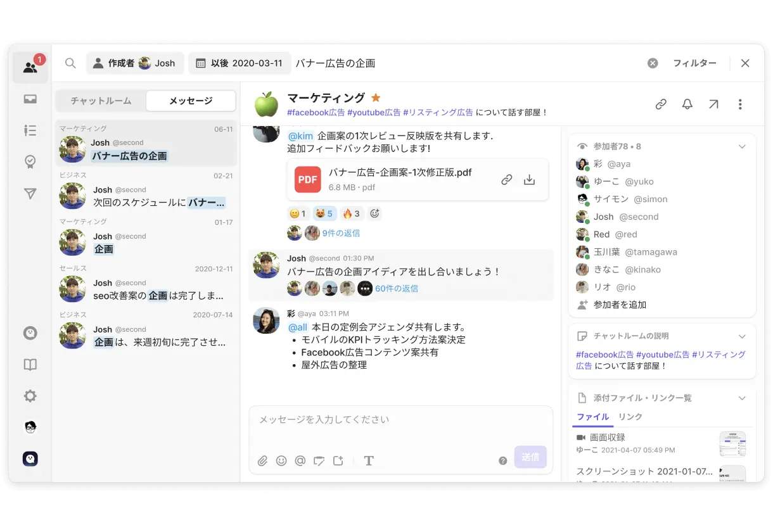Click the フィルター button in search bar

[x=694, y=63]
